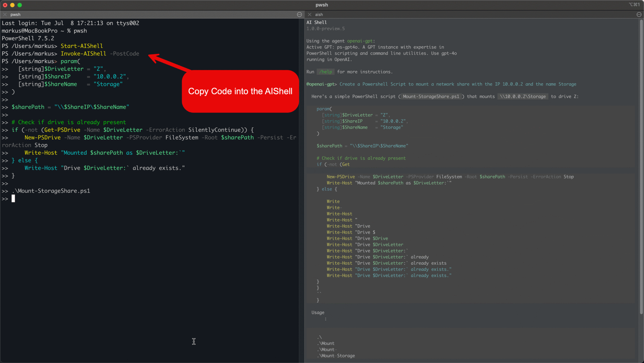Select the pwsh tab
The height and width of the screenshot is (363, 644).
coord(15,14)
